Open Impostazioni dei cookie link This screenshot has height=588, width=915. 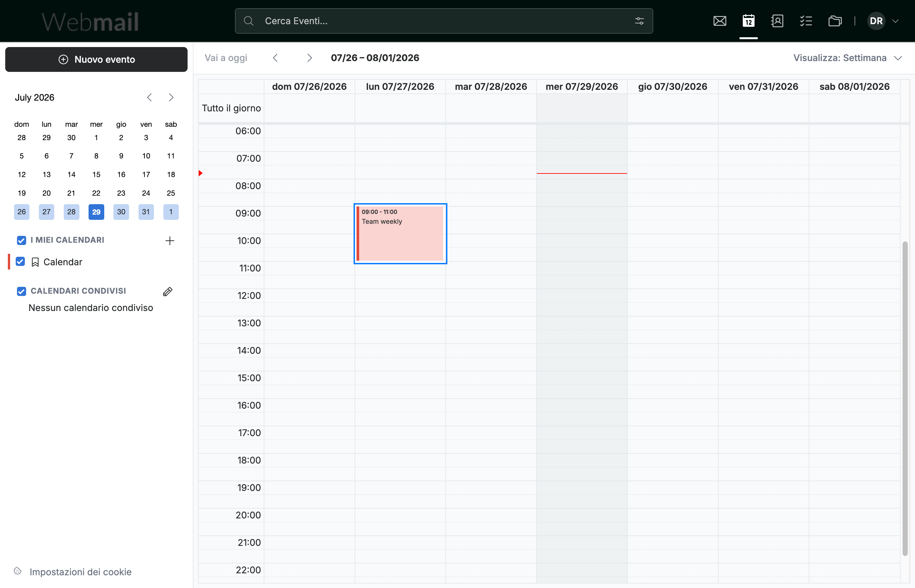(x=81, y=572)
